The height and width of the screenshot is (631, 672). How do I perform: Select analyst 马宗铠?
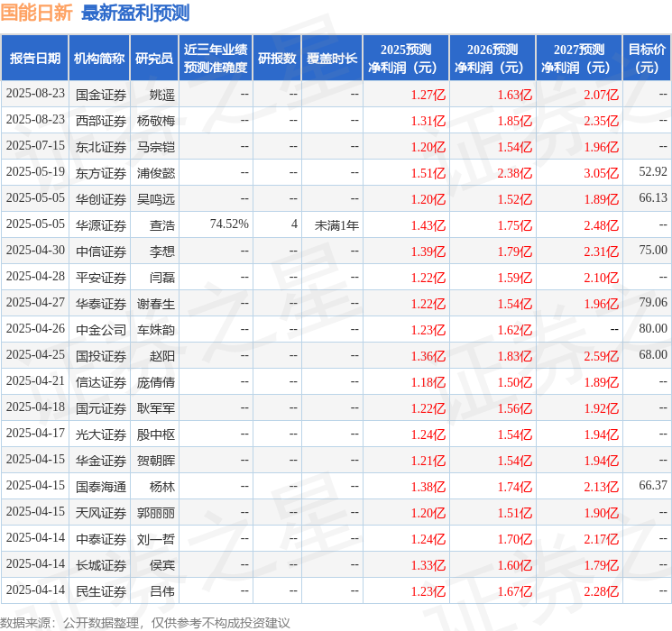156,147
